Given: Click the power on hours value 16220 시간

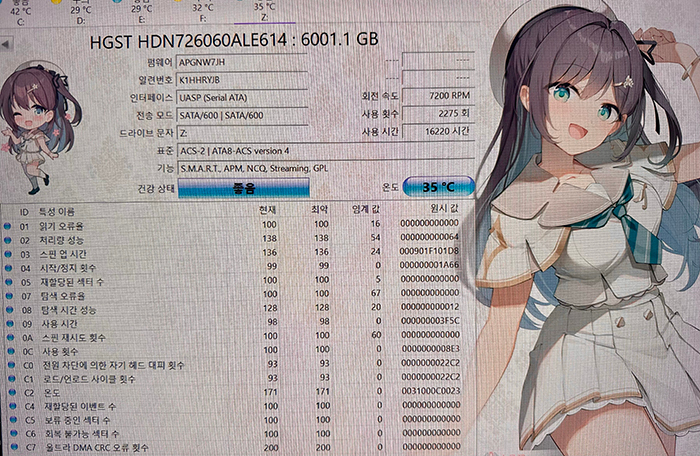Looking at the screenshot, I should pos(437,131).
